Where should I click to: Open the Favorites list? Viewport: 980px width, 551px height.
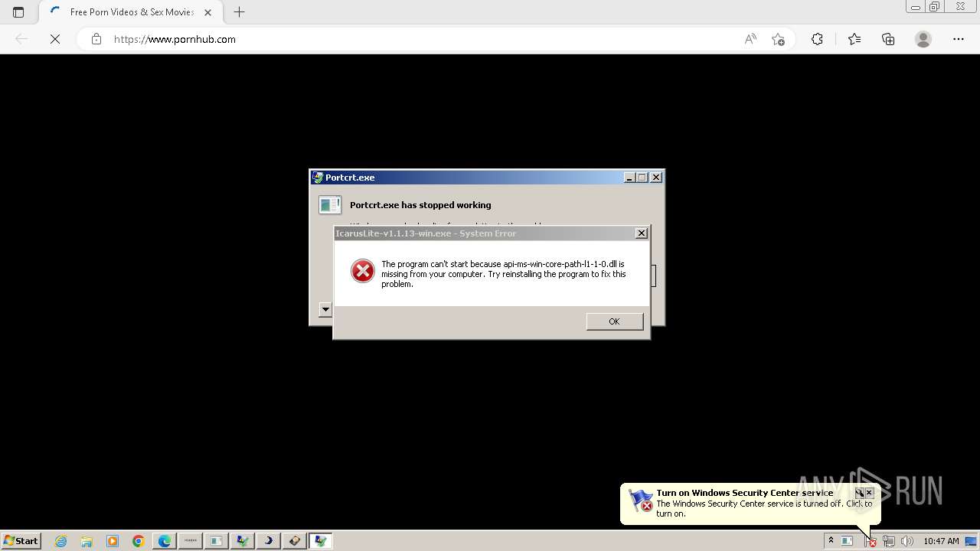pos(854,39)
